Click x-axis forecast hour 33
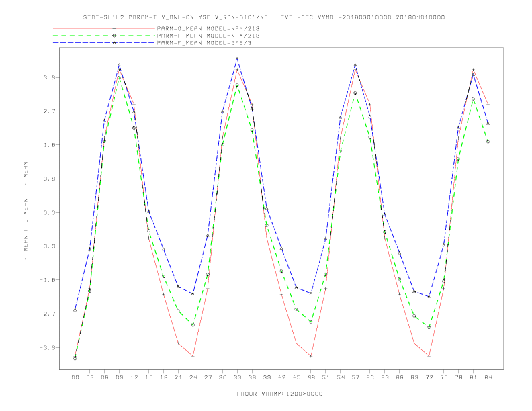 237,377
